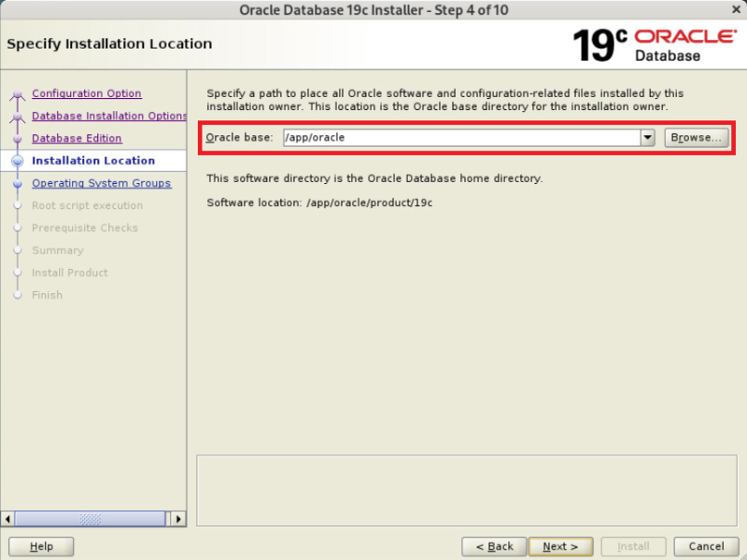The height and width of the screenshot is (560, 747).
Task: Close the installer window with X
Action: (736, 9)
